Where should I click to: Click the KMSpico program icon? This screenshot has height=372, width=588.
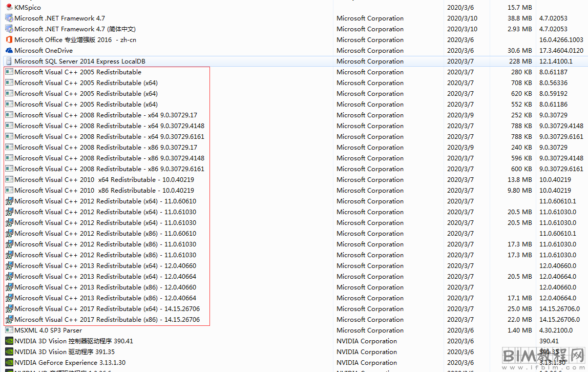(x=9, y=7)
